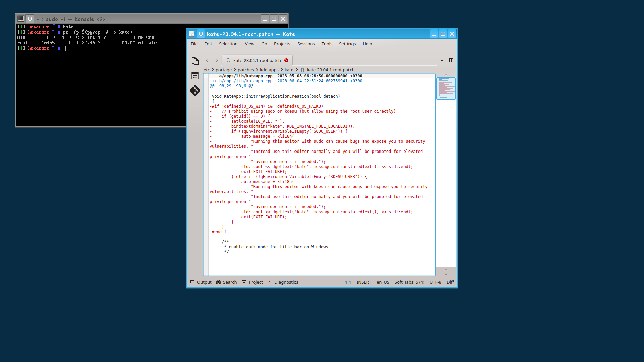Click the scroll up arrow above minimap

pos(446,75)
